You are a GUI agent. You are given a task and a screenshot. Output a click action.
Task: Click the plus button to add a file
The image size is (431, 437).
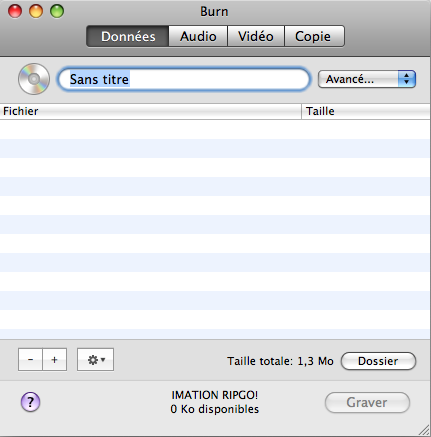pyautogui.click(x=55, y=360)
